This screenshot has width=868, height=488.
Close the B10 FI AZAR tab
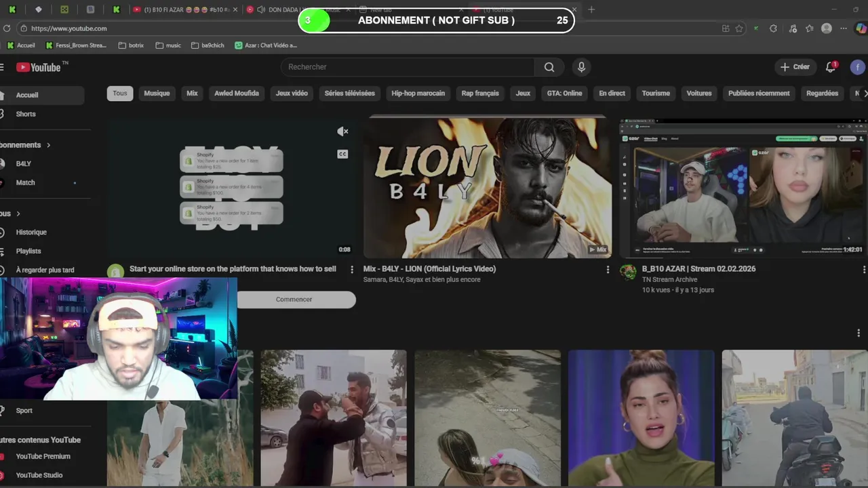pos(235,9)
